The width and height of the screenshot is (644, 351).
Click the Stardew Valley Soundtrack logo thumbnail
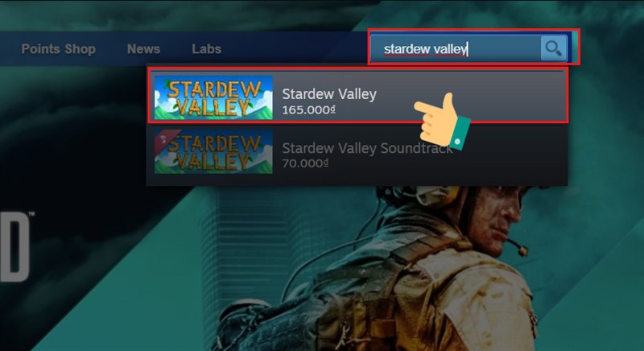pyautogui.click(x=213, y=151)
